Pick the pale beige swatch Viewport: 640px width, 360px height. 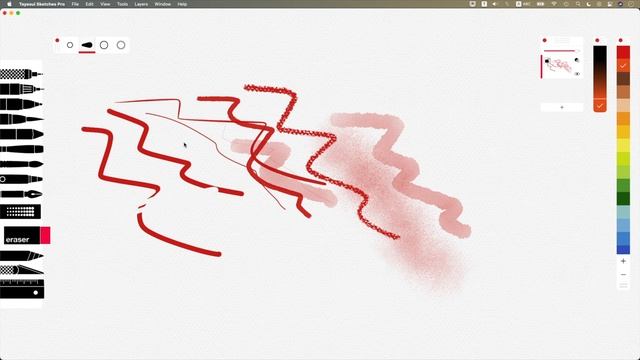623,105
